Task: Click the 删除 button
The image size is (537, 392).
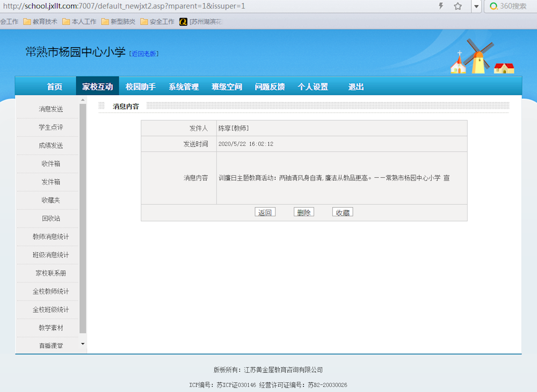Action: pos(304,212)
